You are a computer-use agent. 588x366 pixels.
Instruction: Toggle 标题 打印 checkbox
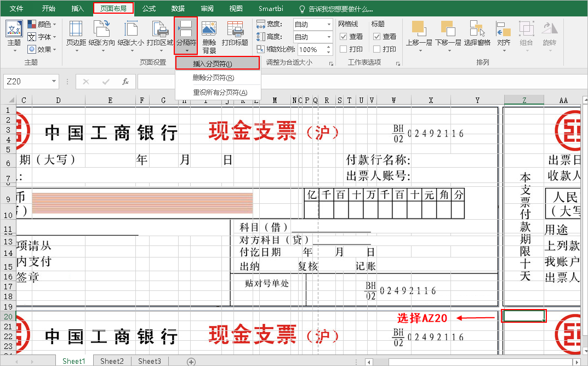click(377, 49)
